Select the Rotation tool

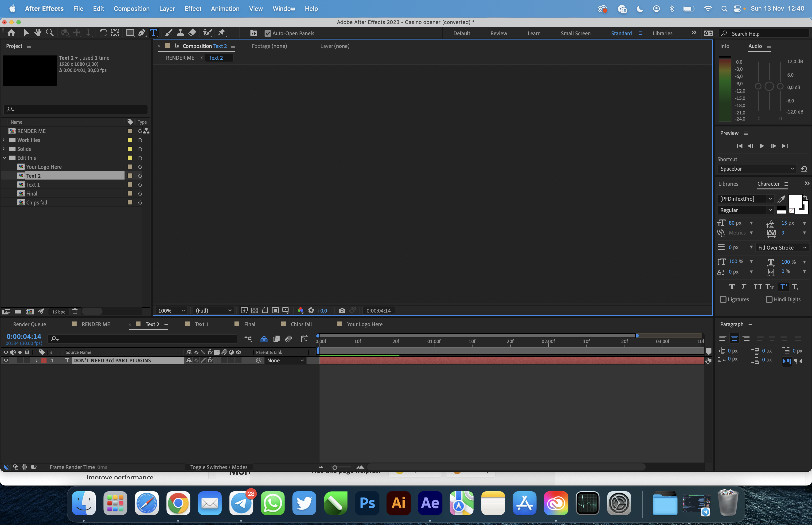[103, 33]
